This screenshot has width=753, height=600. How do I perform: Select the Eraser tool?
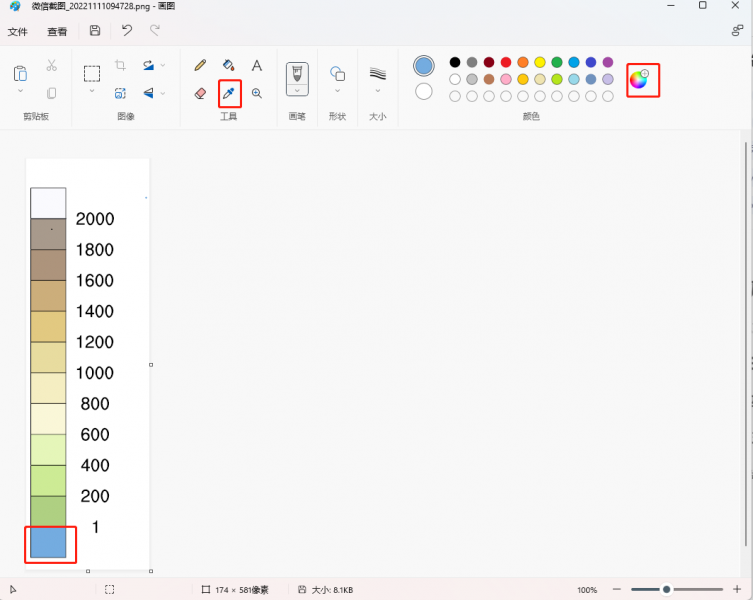point(200,93)
